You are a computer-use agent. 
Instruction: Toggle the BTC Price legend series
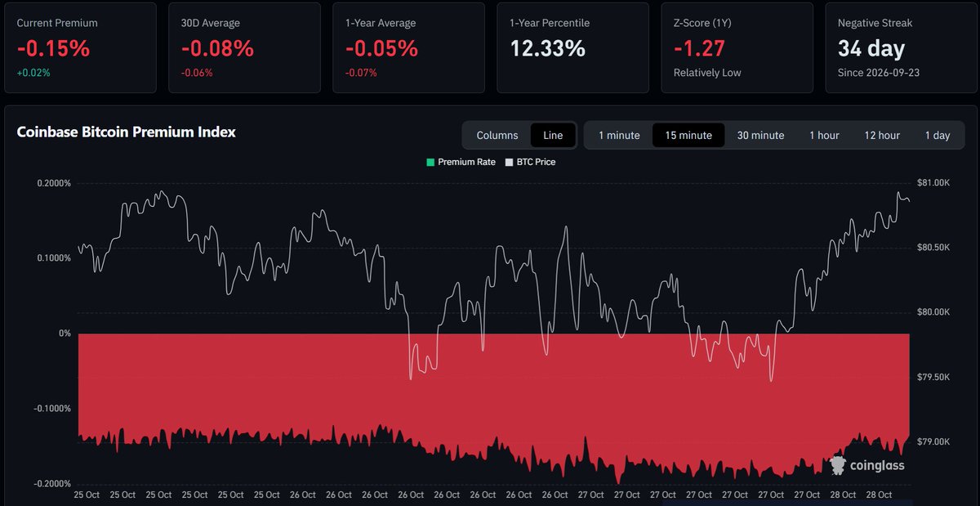(530, 162)
